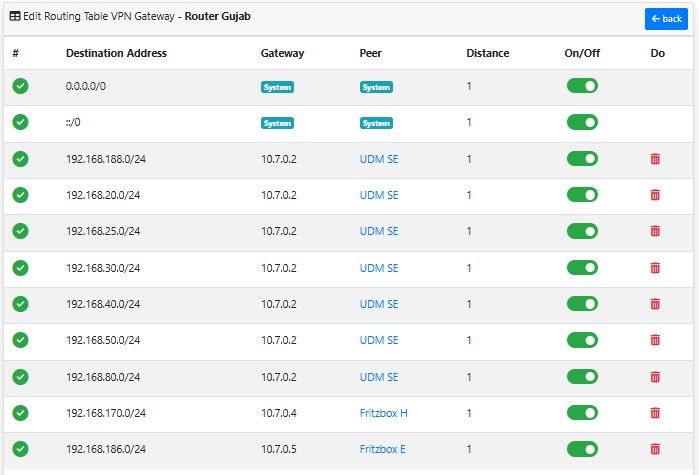
Task: Click status check icon for 192.168.40.0/24
Action: click(x=20, y=304)
